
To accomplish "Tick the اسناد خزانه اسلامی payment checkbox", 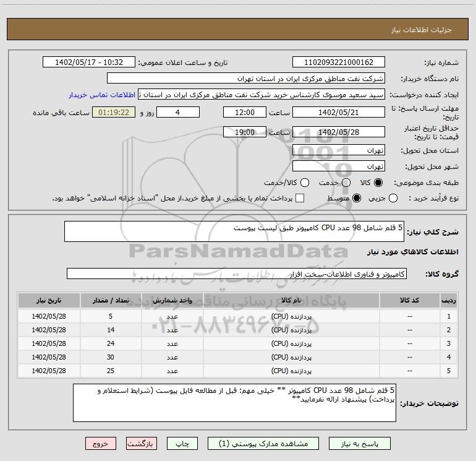I will (300, 198).
